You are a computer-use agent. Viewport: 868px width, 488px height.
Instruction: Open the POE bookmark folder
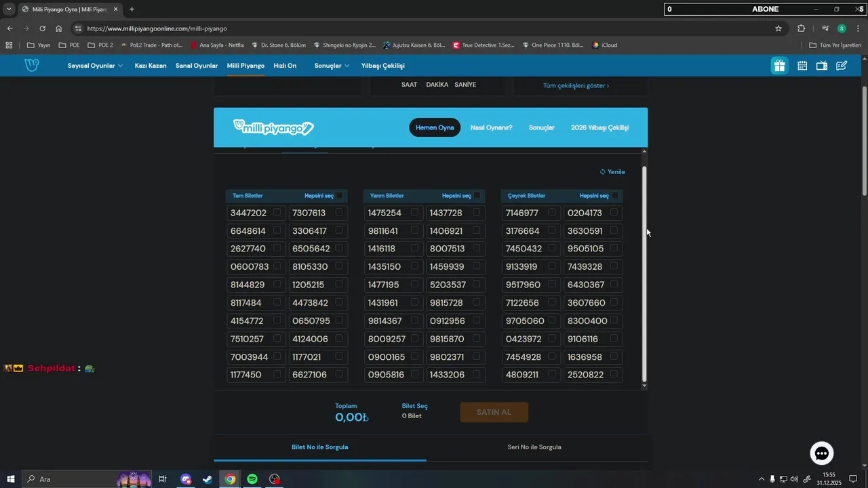point(69,45)
